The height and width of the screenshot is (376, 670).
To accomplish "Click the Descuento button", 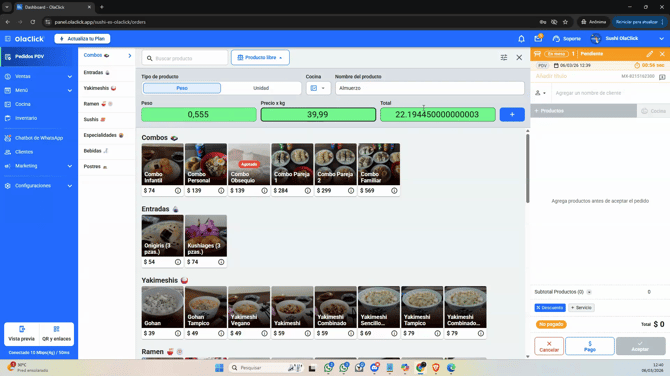I will (550, 308).
